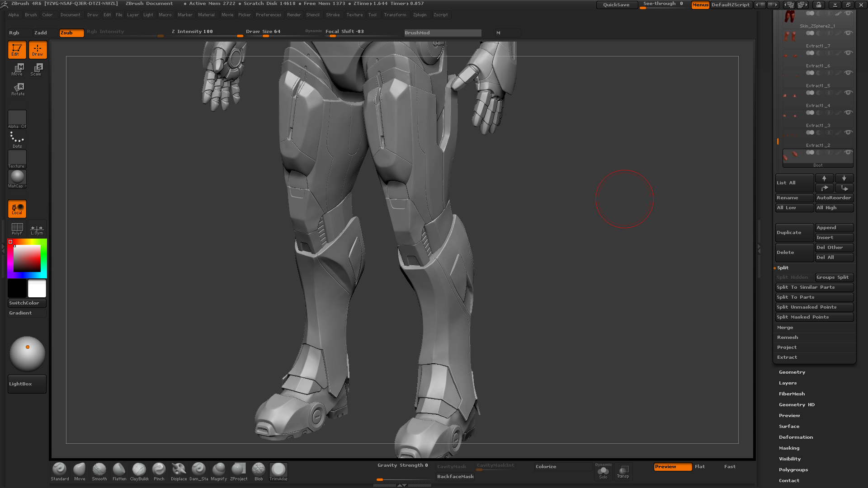Select the Scale transform tool
Screen dimensions: 868x488
point(37,70)
